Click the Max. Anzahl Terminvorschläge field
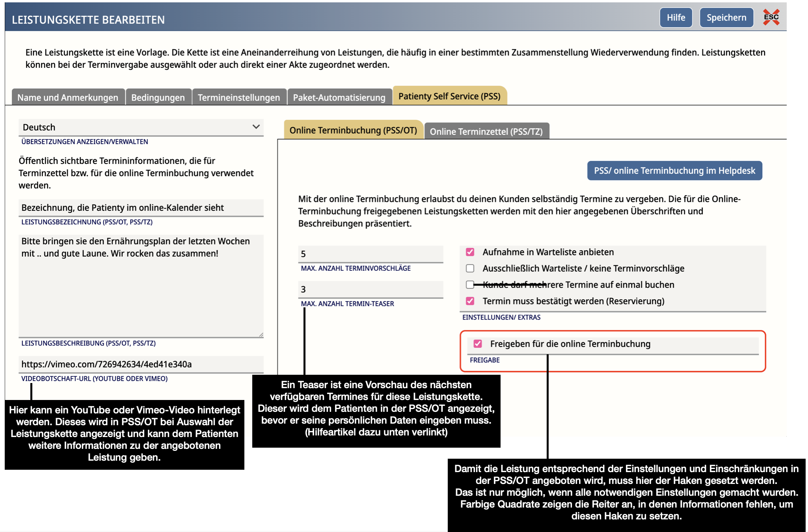This screenshot has width=808, height=532. click(x=370, y=254)
